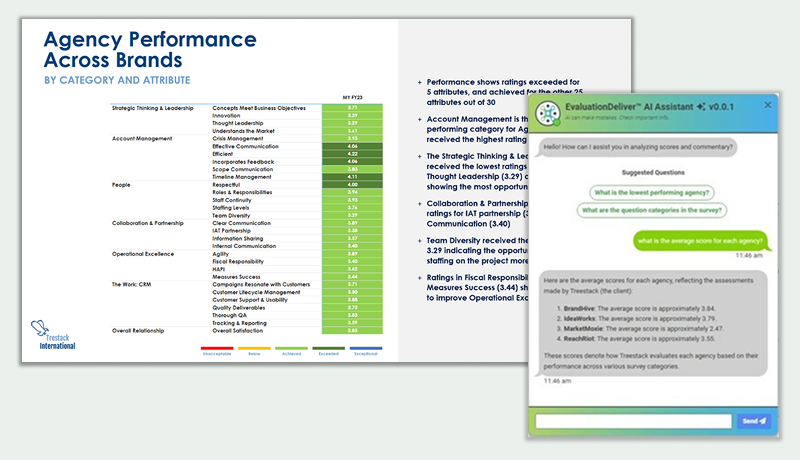Click the blue Exceptional legend swatch

point(366,348)
